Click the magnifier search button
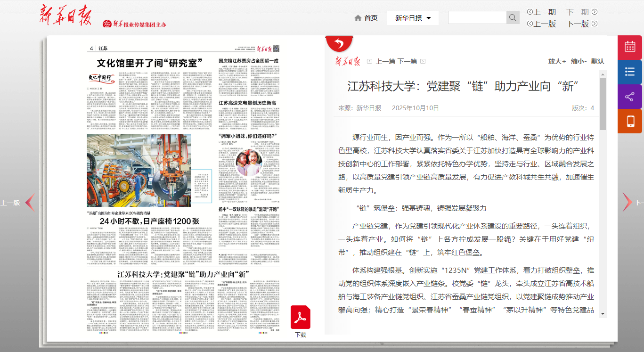 point(513,18)
